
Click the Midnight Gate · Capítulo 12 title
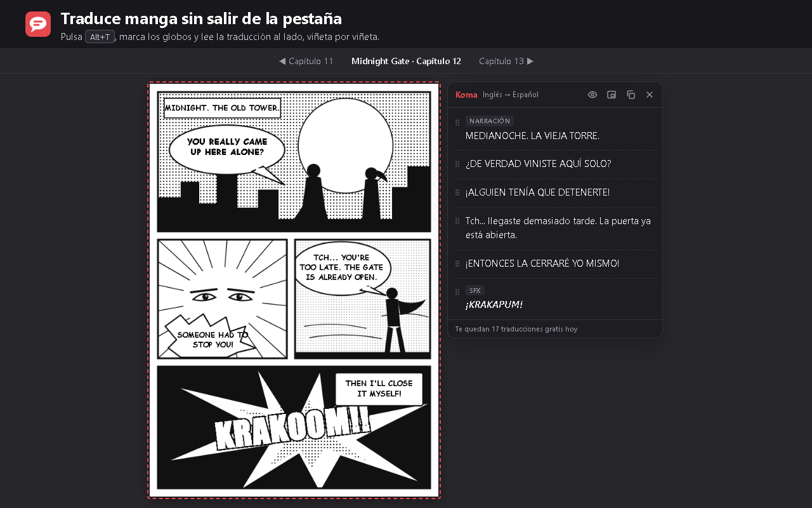pos(406,61)
